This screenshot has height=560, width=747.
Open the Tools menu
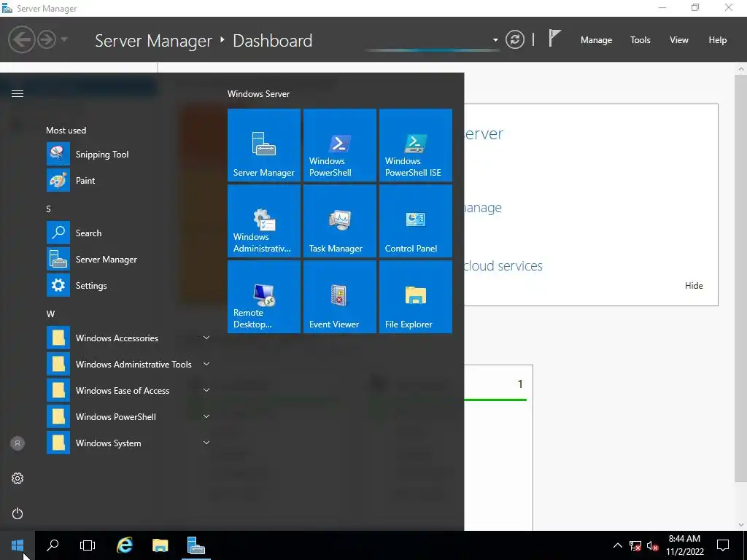click(640, 40)
